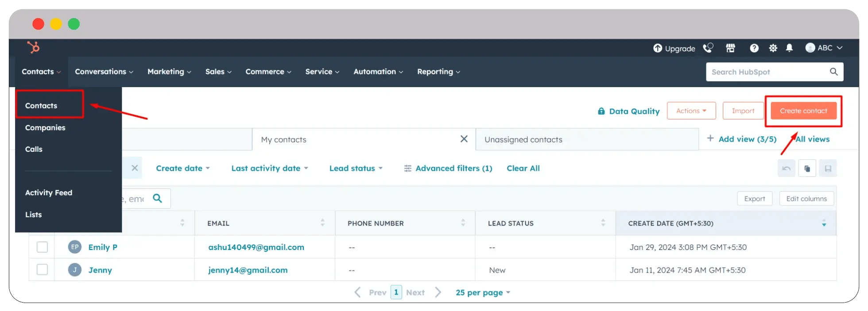The width and height of the screenshot is (868, 311).
Task: Click the Create contact button
Action: (x=803, y=111)
